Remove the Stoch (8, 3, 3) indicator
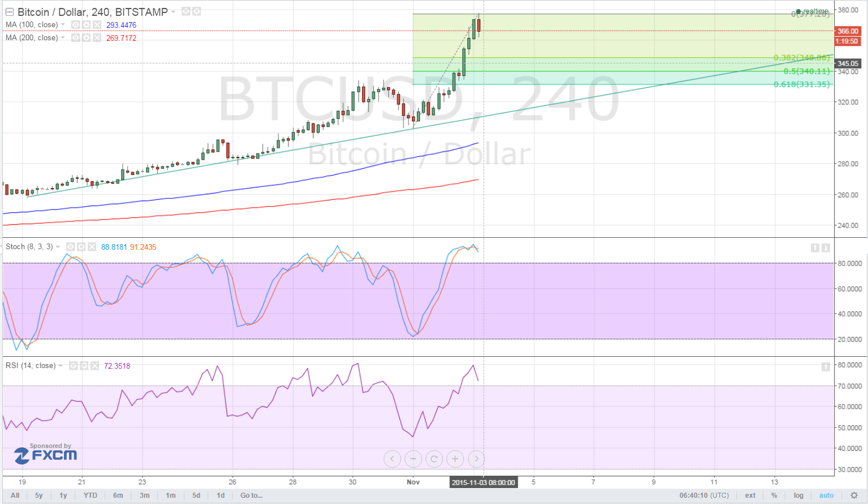Screen dimensions: 868x504 click(92, 247)
